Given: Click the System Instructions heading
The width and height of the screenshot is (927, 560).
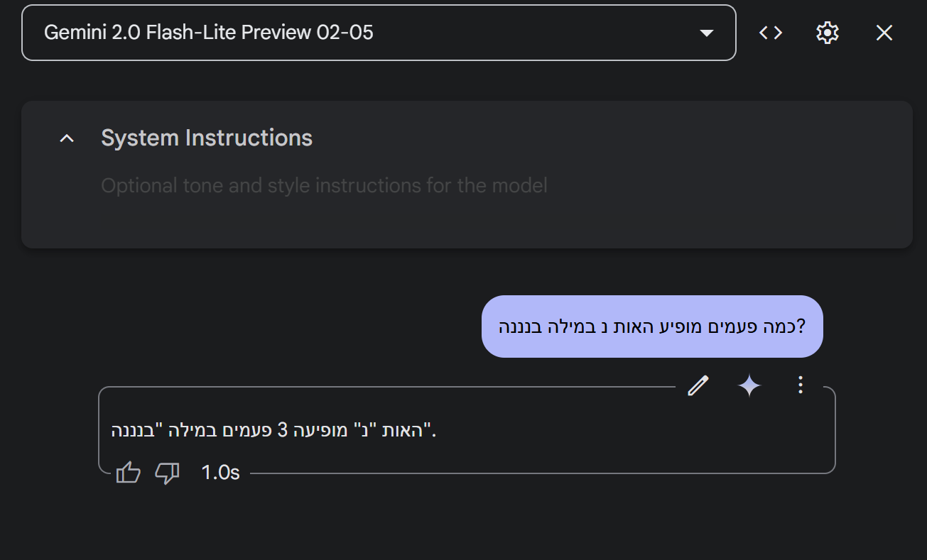Looking at the screenshot, I should point(207,138).
